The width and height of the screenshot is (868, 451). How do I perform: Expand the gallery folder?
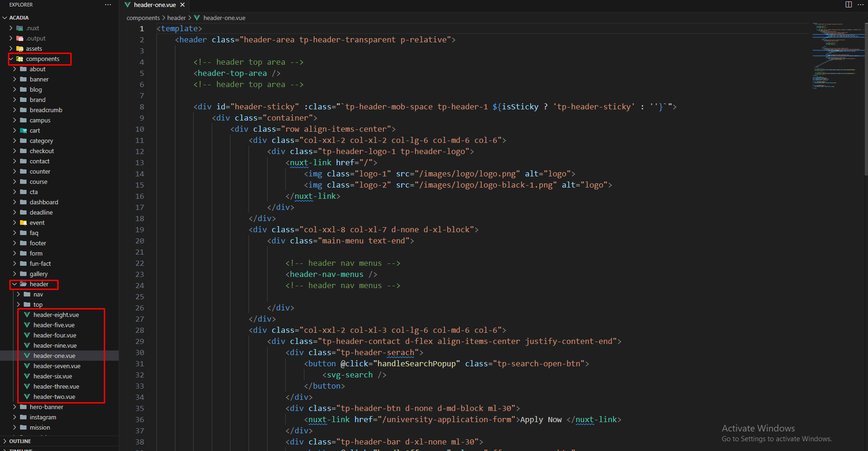coord(14,274)
